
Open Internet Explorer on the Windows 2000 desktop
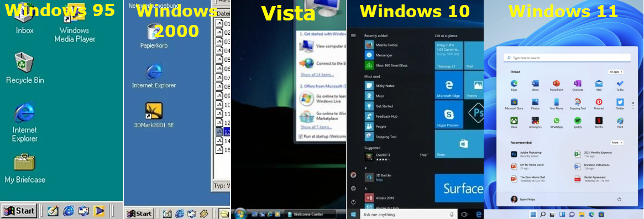point(154,76)
